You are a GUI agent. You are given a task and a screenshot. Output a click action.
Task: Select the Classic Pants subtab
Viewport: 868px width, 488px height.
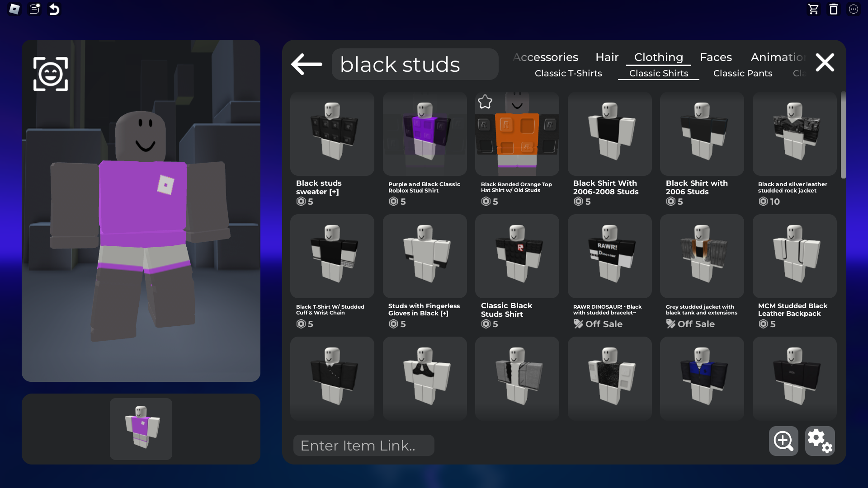pyautogui.click(x=743, y=73)
